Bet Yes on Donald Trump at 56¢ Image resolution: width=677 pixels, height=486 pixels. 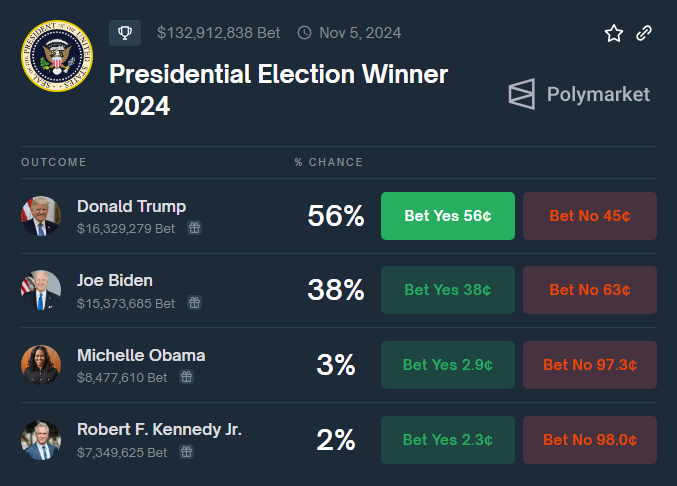[448, 216]
